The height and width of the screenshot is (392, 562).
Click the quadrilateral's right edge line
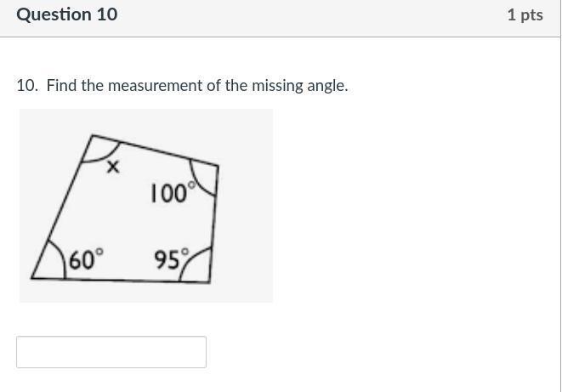coord(213,223)
